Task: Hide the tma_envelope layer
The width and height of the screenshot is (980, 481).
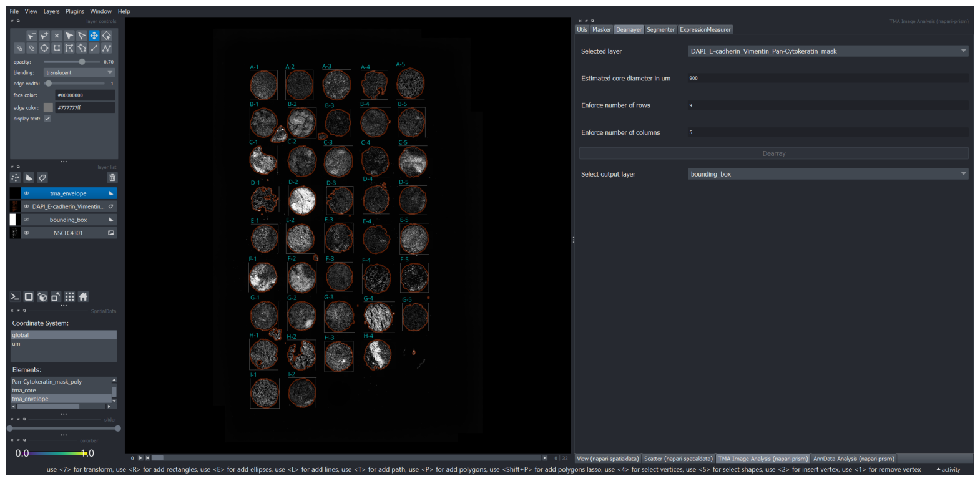Action: (x=26, y=193)
